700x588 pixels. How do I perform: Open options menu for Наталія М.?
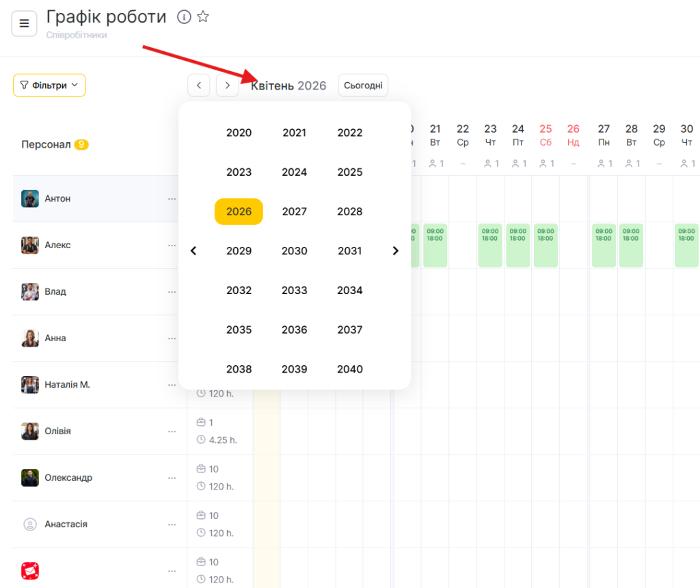pos(172,385)
